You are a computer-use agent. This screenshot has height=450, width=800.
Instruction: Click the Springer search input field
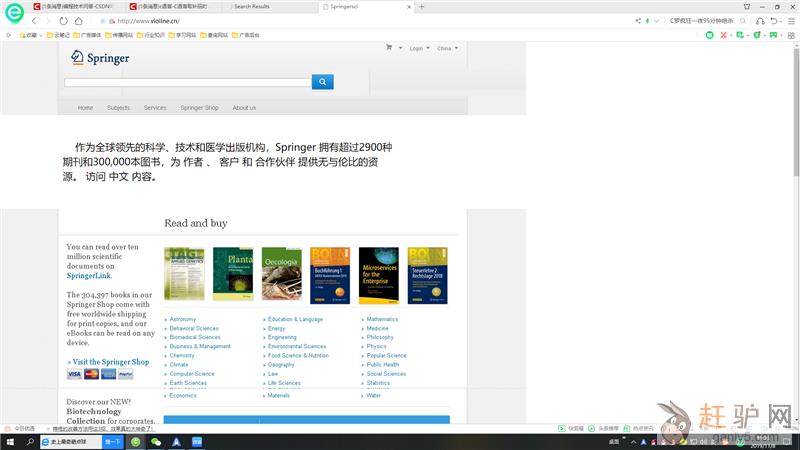[x=187, y=82]
